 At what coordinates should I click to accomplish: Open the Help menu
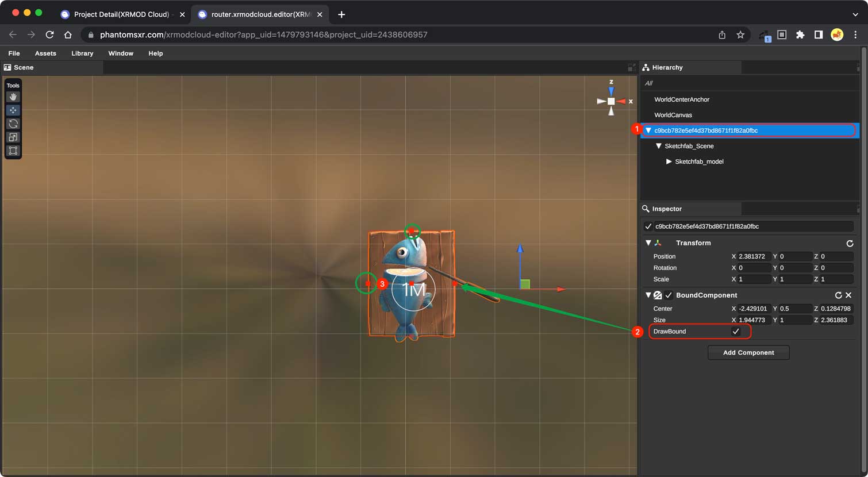pos(156,53)
